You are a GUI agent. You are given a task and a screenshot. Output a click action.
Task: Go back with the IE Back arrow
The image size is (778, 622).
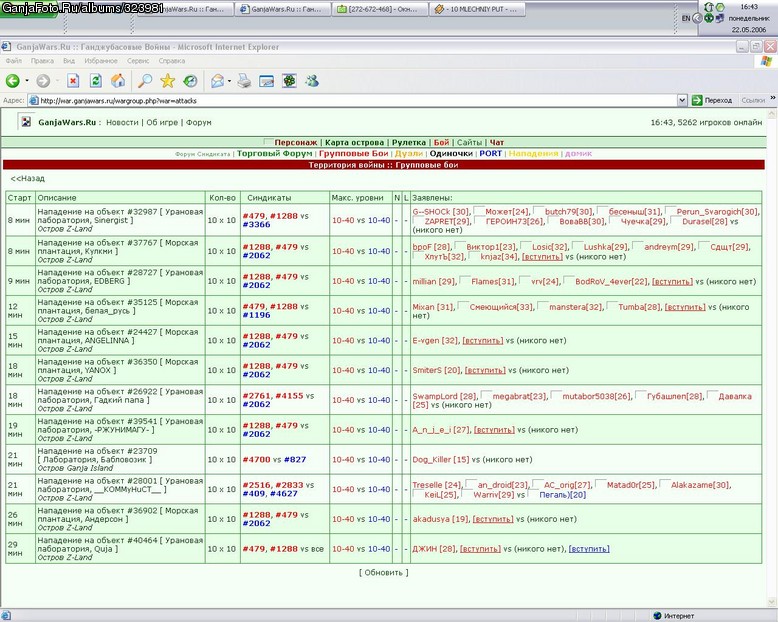coord(12,81)
